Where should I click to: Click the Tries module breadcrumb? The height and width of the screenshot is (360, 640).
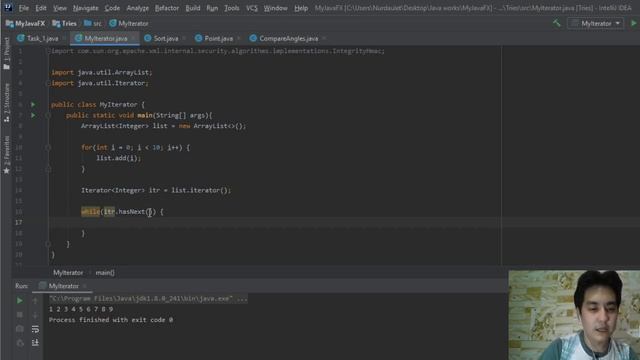tap(64, 23)
